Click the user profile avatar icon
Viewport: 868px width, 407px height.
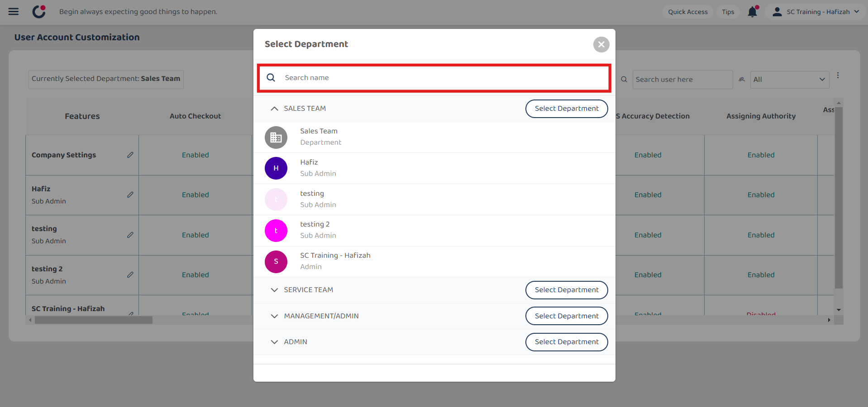pos(777,12)
